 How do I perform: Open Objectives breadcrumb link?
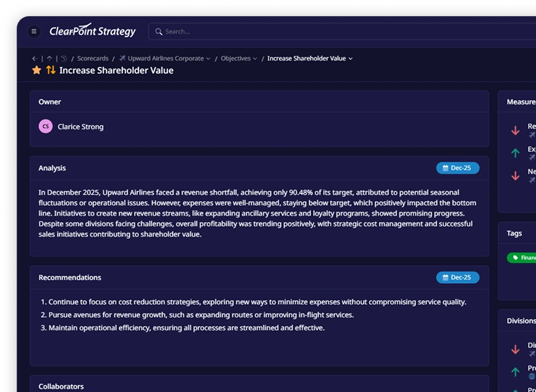click(236, 59)
